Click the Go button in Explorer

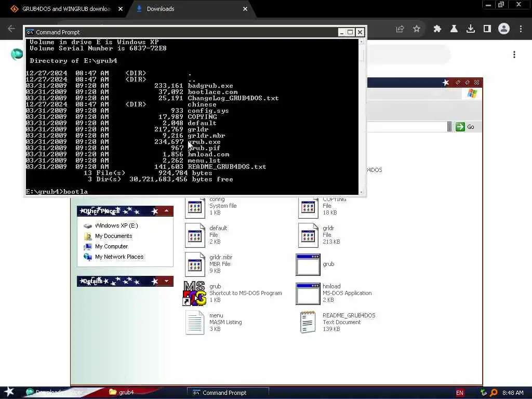click(x=465, y=127)
